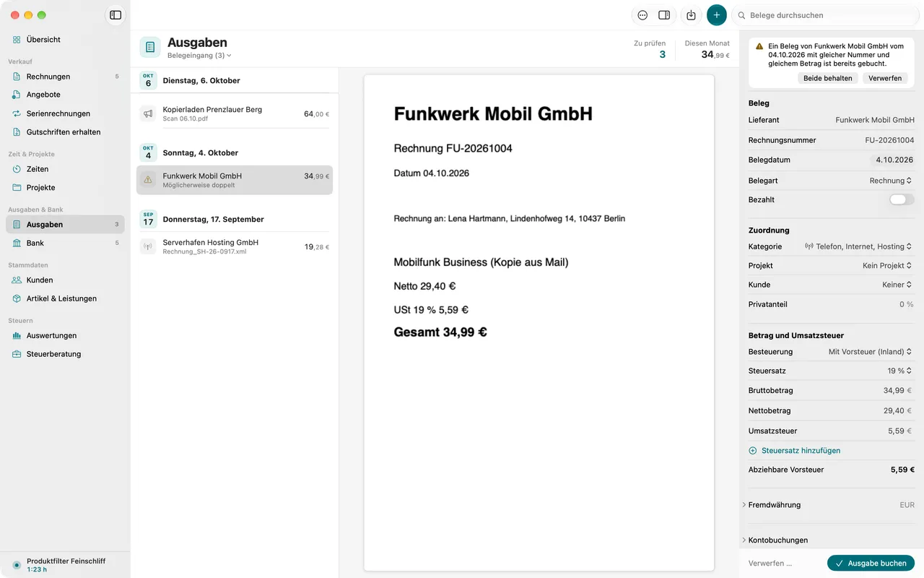
Task: Open the Belegart Rechnung dropdown
Action: (x=891, y=181)
